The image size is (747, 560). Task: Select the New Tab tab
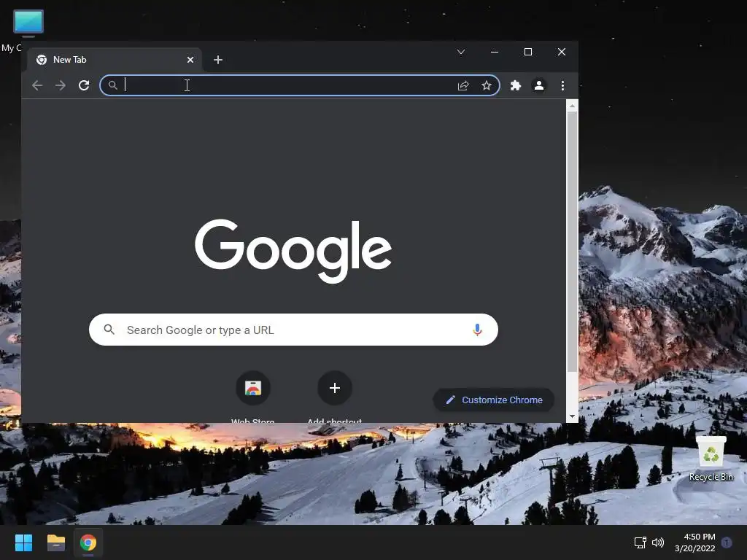pos(115,60)
